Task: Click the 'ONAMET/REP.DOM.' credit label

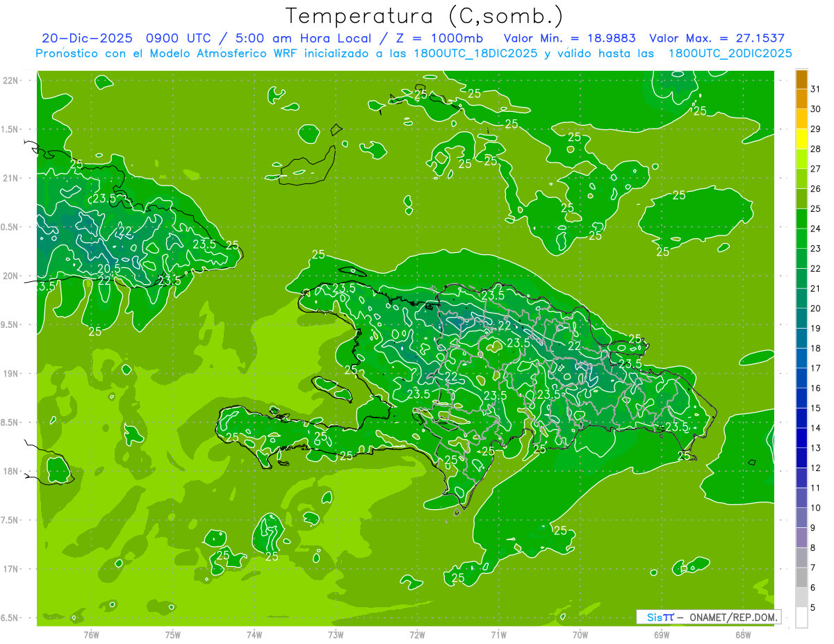Action: (x=734, y=617)
